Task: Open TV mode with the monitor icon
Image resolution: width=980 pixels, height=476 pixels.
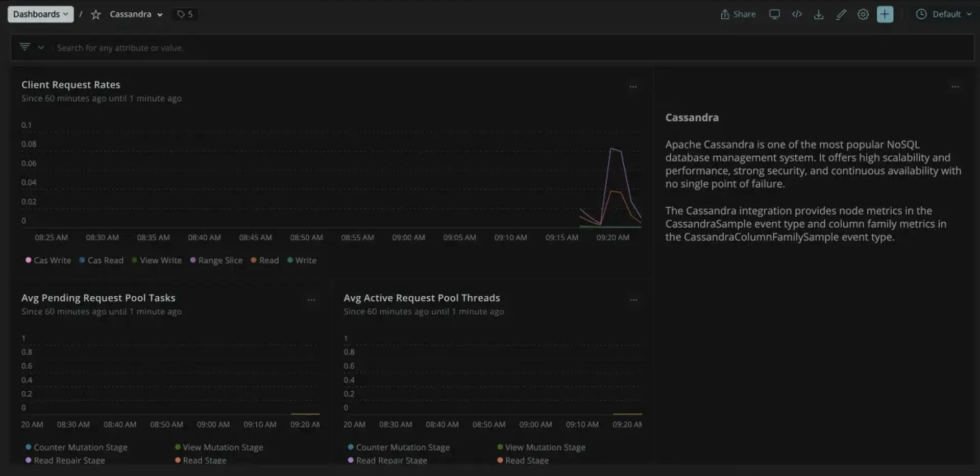Action: (774, 14)
